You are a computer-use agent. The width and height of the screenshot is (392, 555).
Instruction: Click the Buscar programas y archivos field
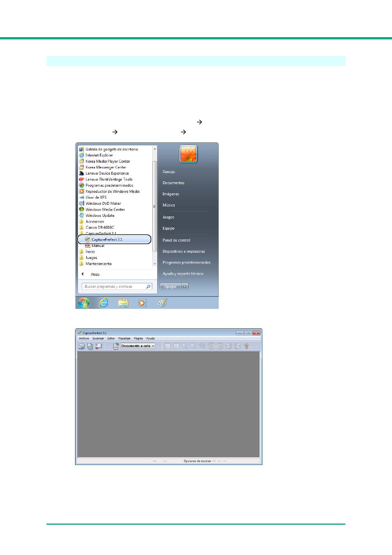click(x=117, y=286)
